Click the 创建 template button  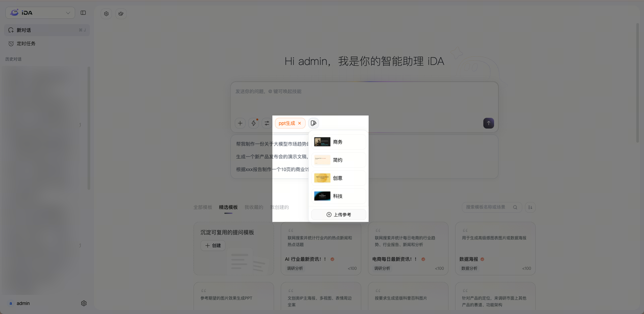pos(213,246)
